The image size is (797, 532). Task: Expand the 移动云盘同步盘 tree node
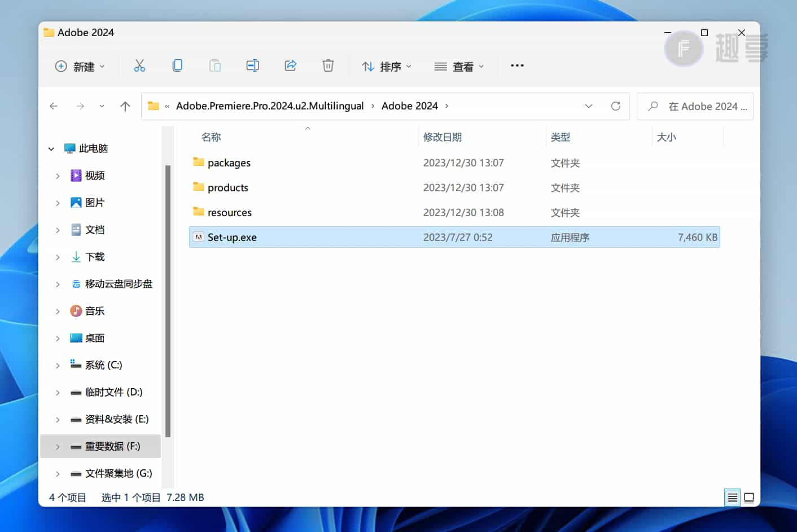(x=58, y=284)
